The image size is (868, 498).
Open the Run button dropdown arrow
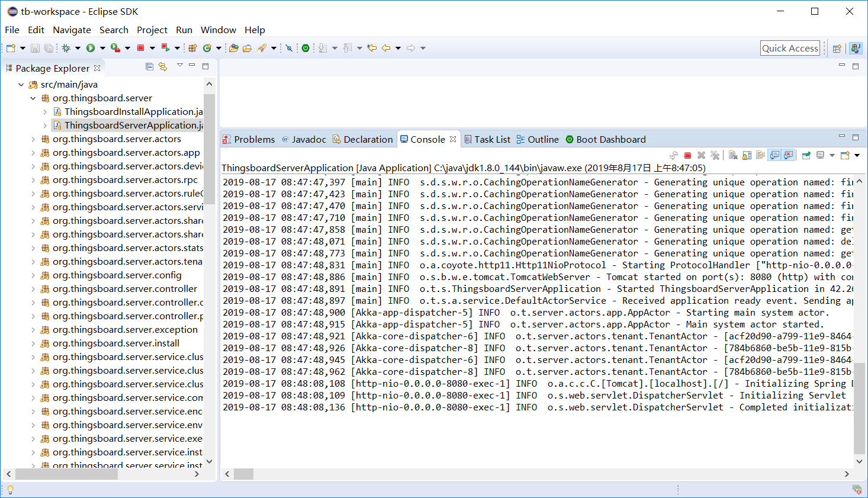(x=102, y=48)
